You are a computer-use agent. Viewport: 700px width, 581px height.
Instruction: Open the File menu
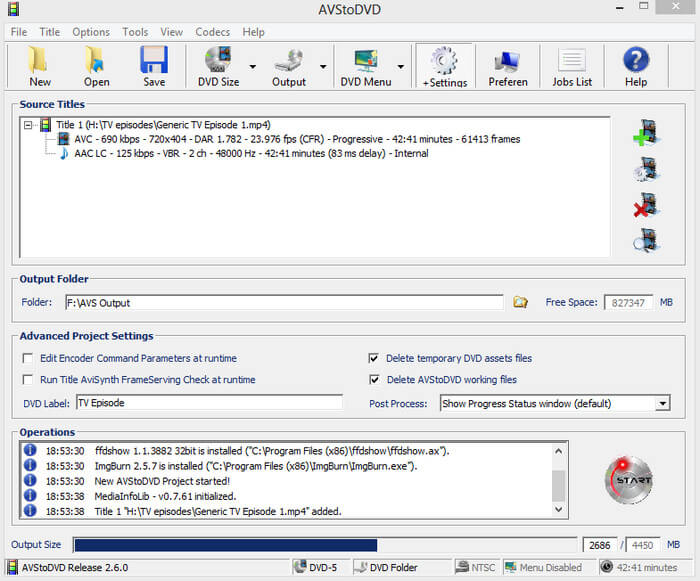pyautogui.click(x=19, y=32)
